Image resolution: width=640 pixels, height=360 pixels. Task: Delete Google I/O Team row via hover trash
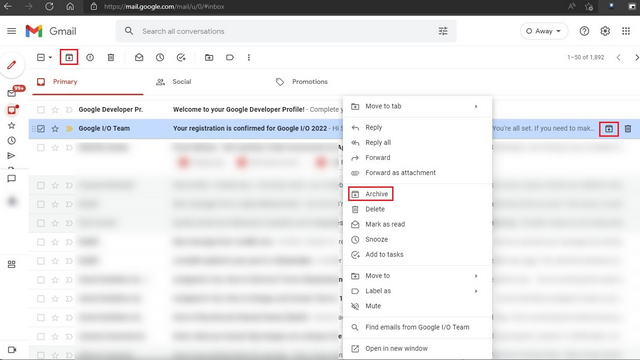628,129
